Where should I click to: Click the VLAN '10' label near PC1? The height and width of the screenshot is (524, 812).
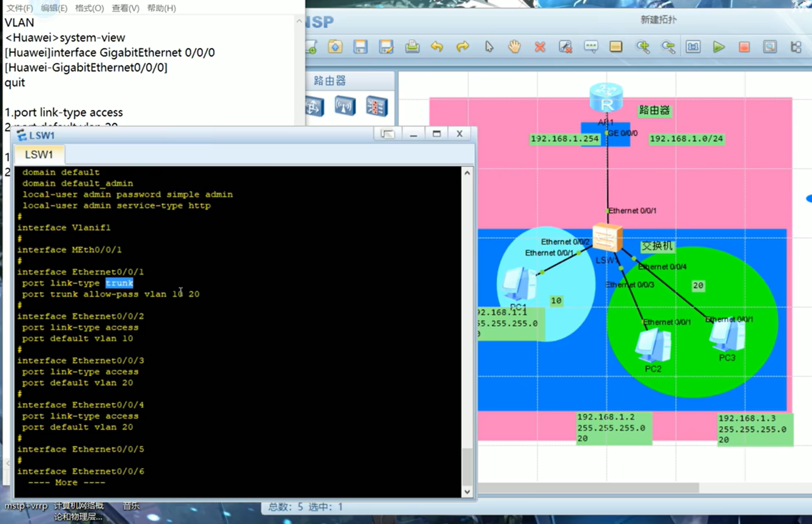[556, 300]
